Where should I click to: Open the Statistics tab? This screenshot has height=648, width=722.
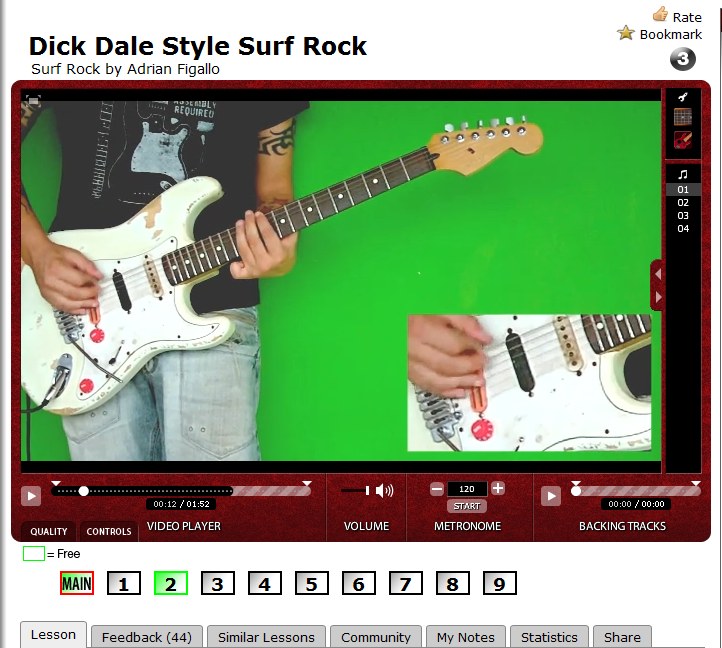[x=549, y=637]
